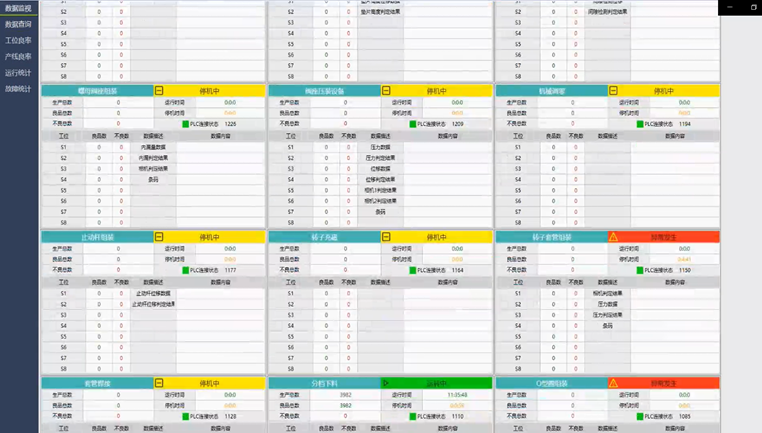Maximize the application window
The height and width of the screenshot is (433, 762).
(x=754, y=7)
